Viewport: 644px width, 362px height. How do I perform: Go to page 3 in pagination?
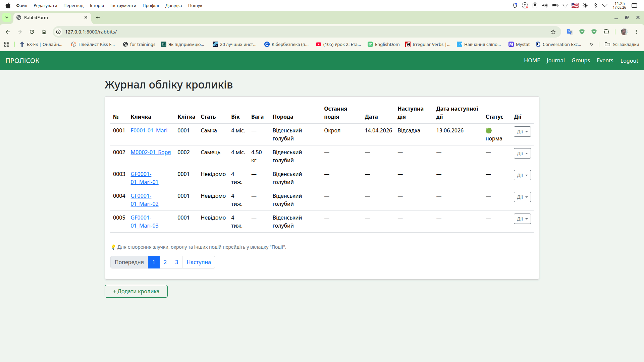pyautogui.click(x=176, y=262)
